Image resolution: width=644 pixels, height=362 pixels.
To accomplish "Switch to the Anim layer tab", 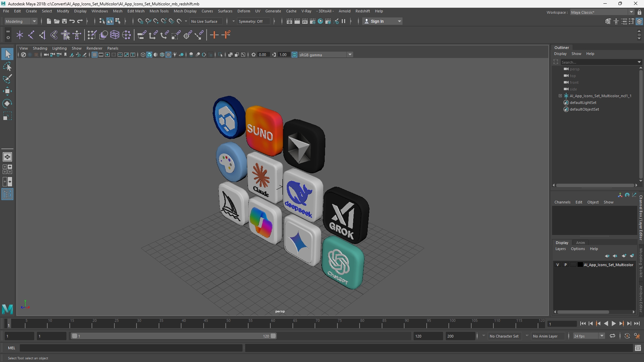I will click(580, 243).
